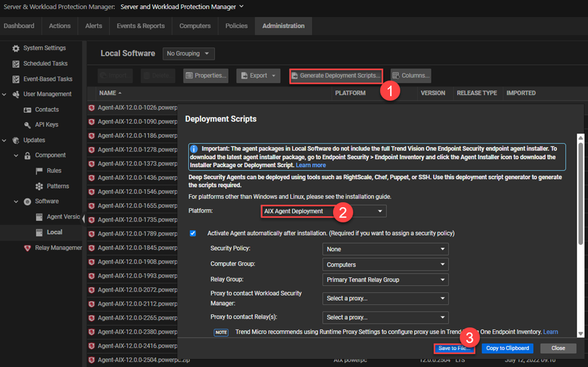588x367 pixels.
Task: Click the RELEASE TYPE column header
Action: coord(477,93)
